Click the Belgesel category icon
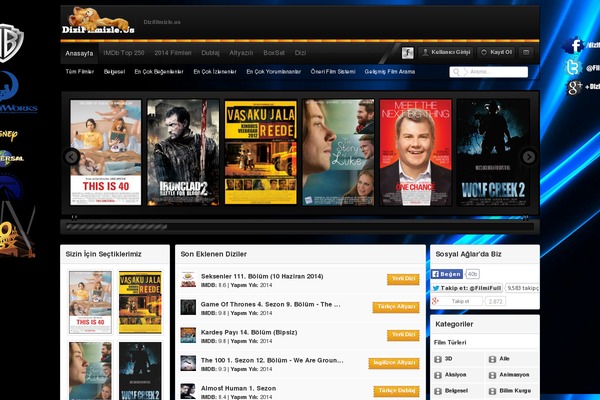Viewport: 600px width, 400px height. tap(438, 391)
